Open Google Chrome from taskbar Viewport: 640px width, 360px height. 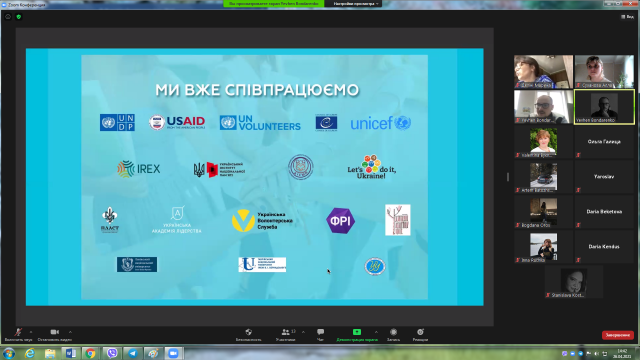[x=91, y=353]
